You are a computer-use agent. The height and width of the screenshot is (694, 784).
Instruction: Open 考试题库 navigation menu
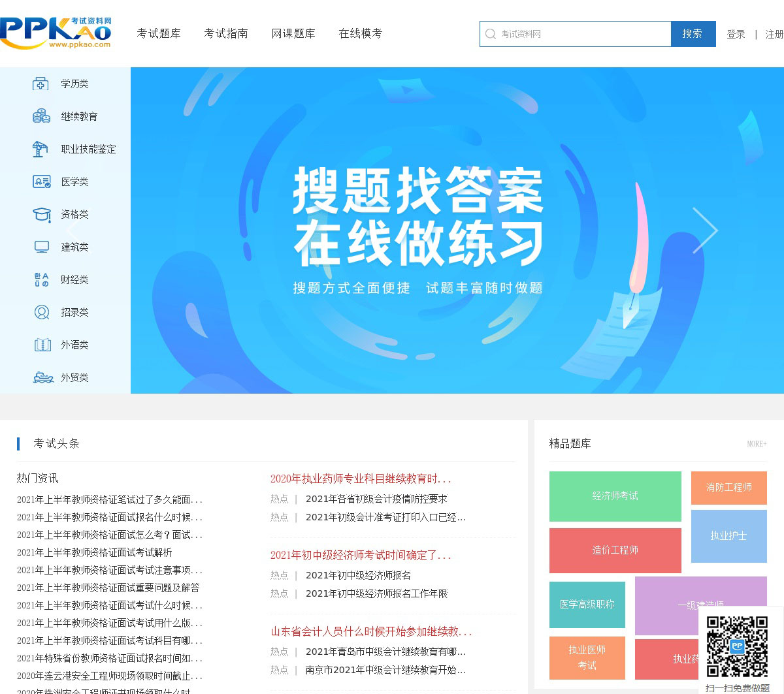point(159,33)
